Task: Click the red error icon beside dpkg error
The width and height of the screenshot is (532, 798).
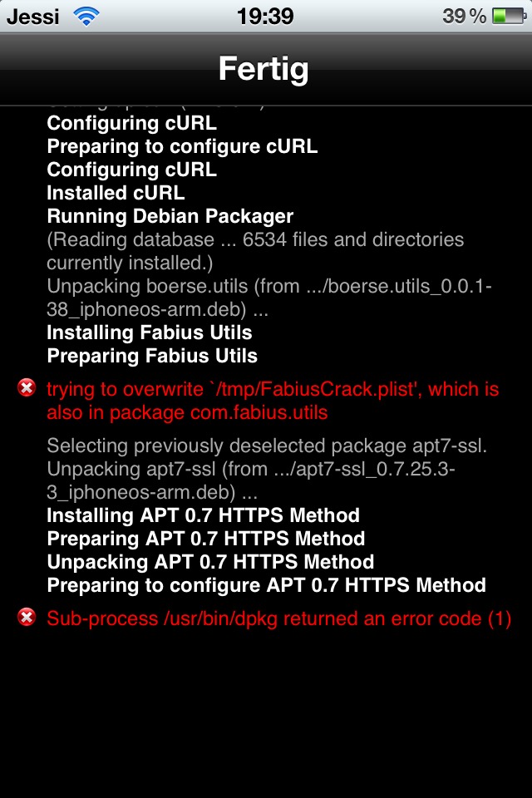Action: tap(27, 617)
